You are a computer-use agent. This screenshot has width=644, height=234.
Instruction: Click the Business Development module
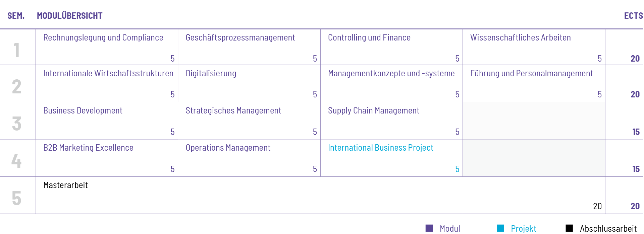coord(107,121)
